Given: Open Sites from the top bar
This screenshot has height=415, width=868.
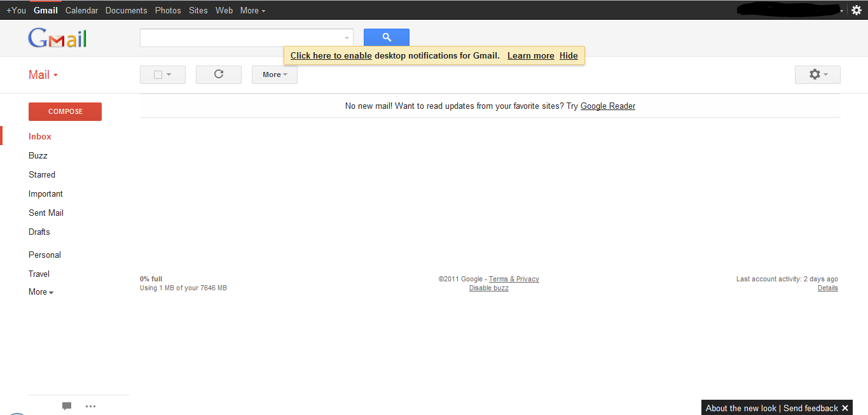Looking at the screenshot, I should (198, 10).
